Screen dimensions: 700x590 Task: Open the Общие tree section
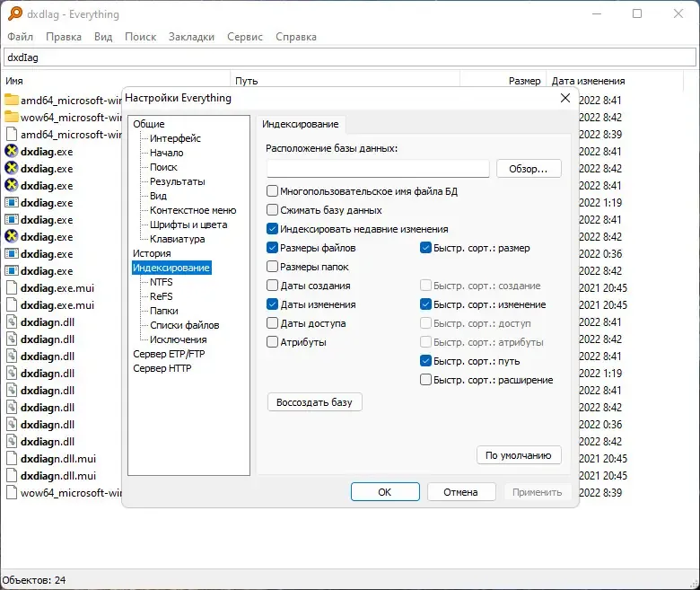[149, 124]
